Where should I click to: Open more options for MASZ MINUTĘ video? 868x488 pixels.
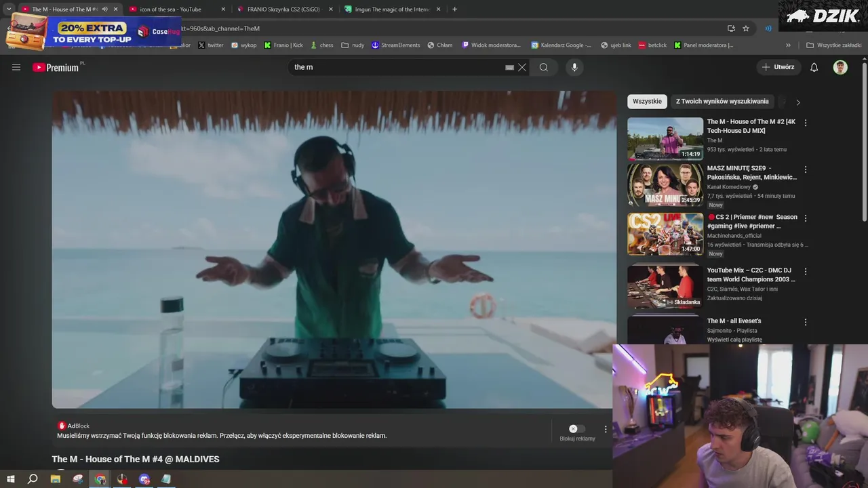coord(806,169)
